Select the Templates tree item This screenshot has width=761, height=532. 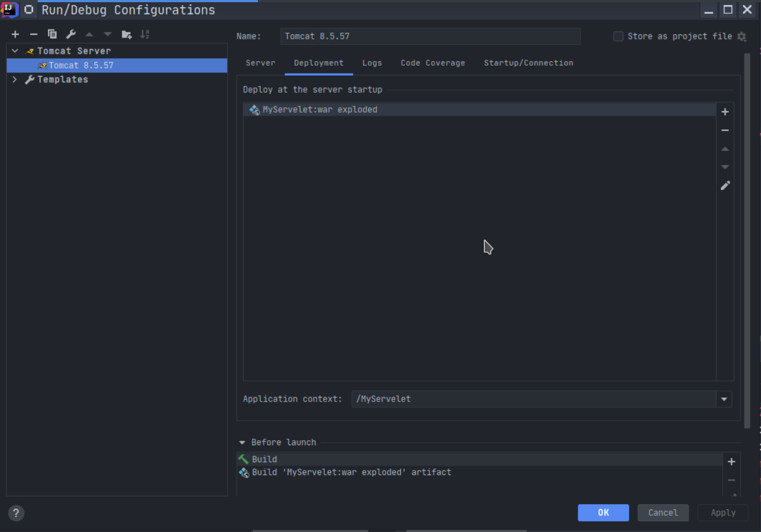pyautogui.click(x=63, y=80)
